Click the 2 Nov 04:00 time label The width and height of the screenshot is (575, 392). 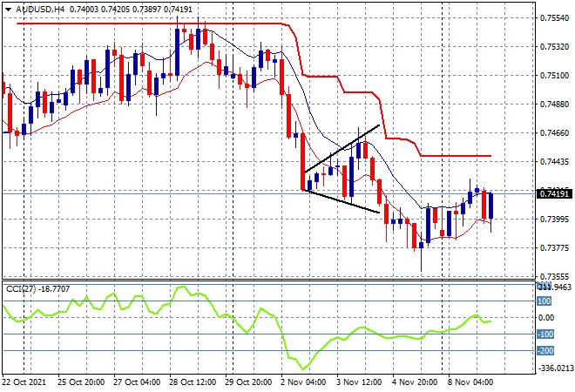(303, 382)
